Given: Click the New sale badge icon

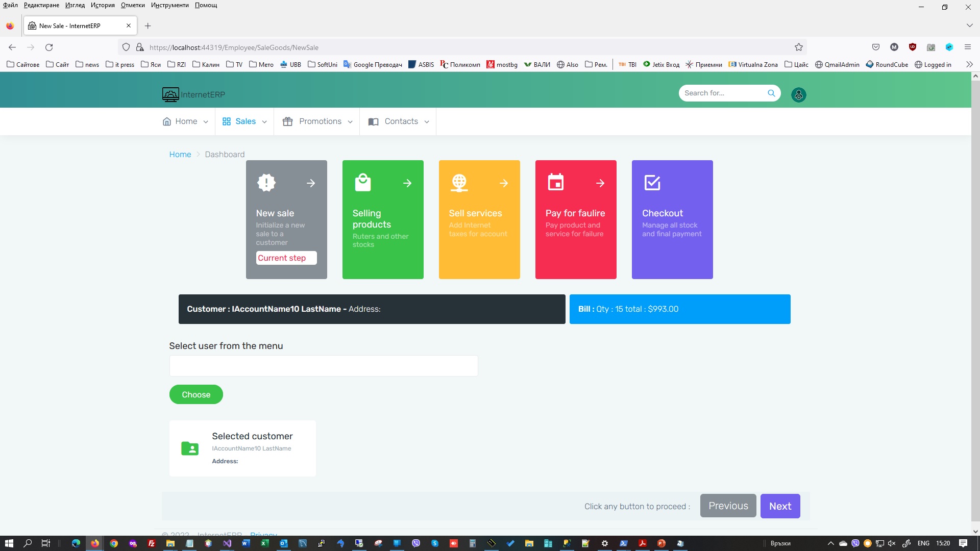Looking at the screenshot, I should (x=266, y=183).
